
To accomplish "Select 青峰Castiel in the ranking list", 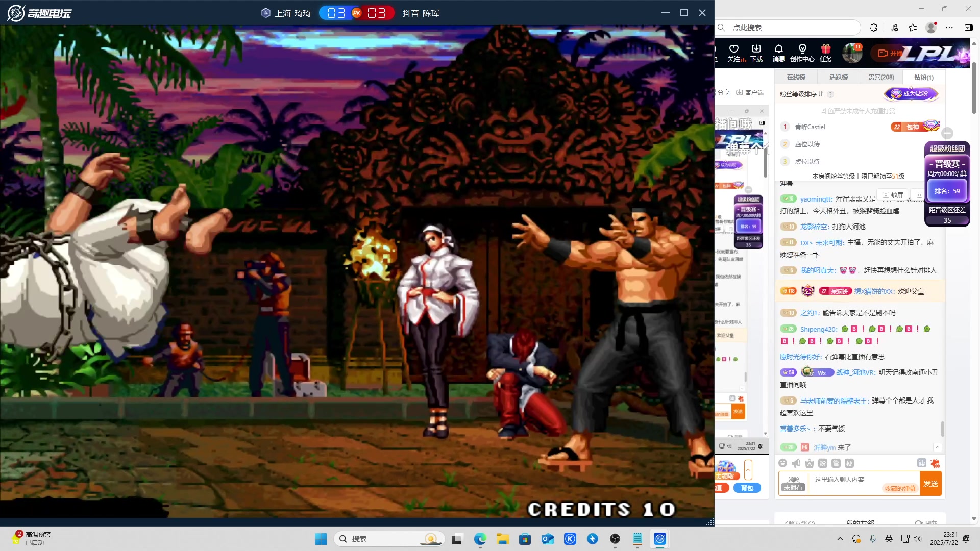I will (810, 127).
